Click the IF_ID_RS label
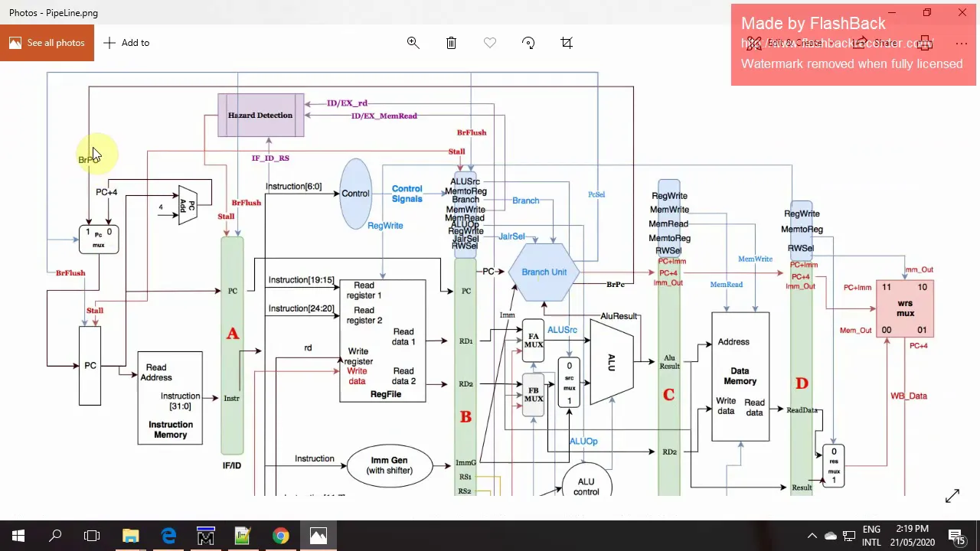The height and width of the screenshot is (551, 980). point(270,158)
